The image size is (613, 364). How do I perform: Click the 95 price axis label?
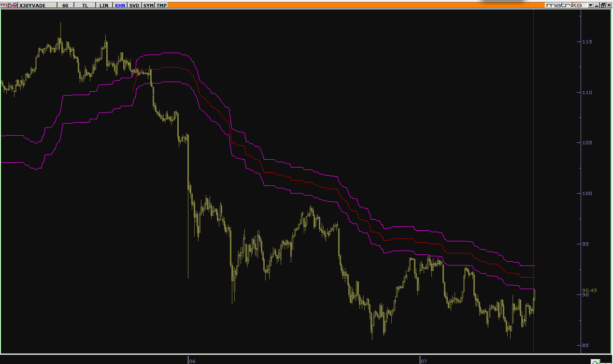pyautogui.click(x=585, y=244)
